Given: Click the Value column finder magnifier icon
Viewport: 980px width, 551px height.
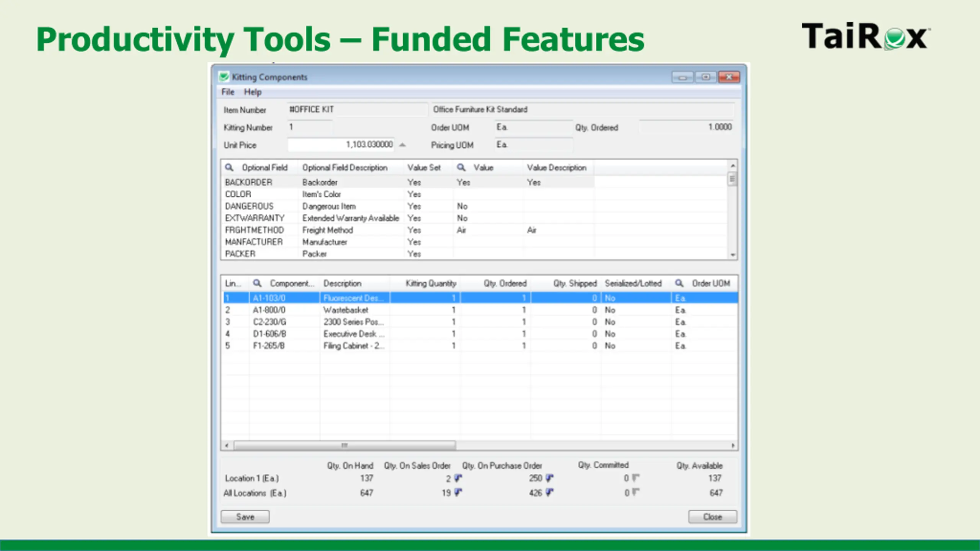Looking at the screenshot, I should [x=461, y=168].
